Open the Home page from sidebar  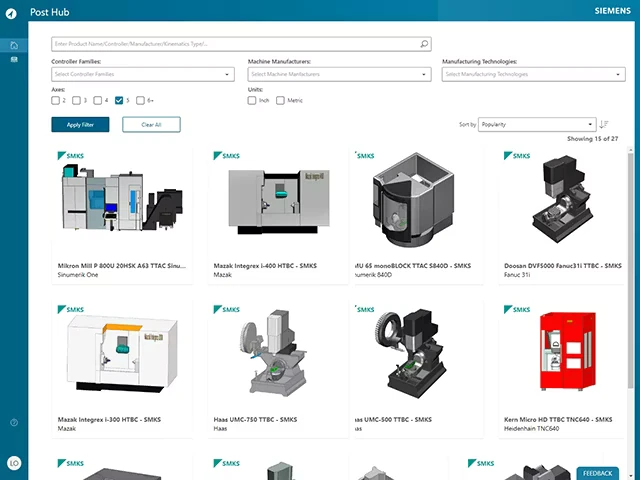(14, 45)
